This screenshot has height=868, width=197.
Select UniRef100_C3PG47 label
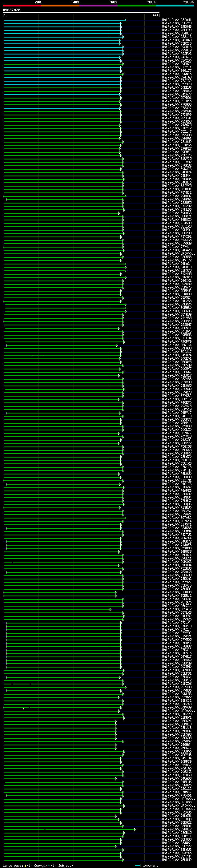[x=177, y=372]
